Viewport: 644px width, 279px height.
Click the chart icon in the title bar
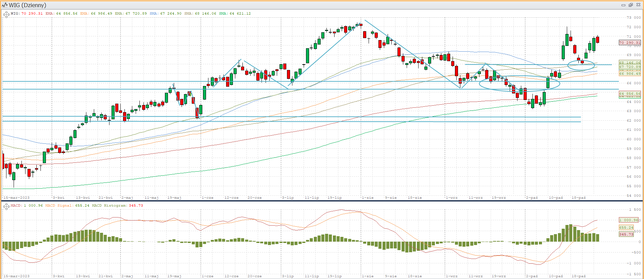[5, 5]
